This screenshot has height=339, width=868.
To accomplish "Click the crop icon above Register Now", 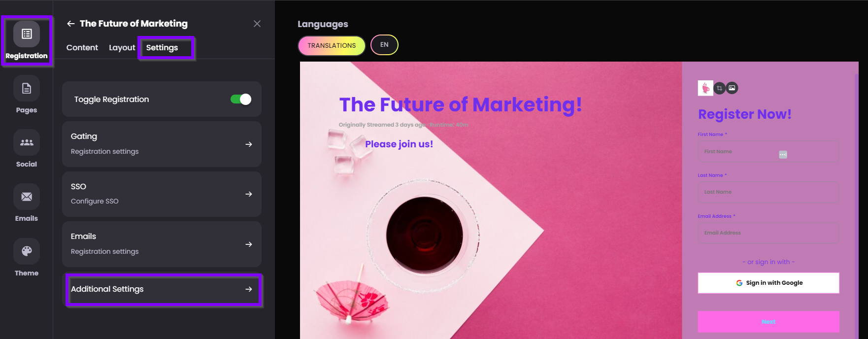I will (x=719, y=88).
